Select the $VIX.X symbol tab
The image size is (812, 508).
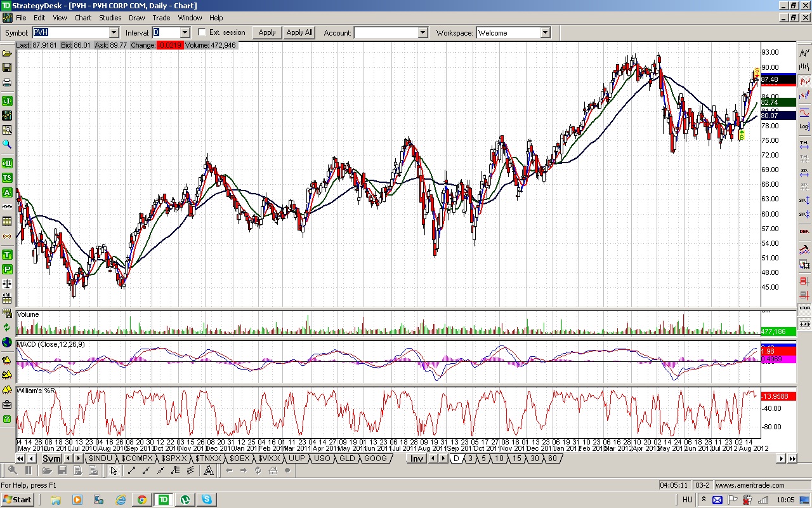(x=269, y=458)
